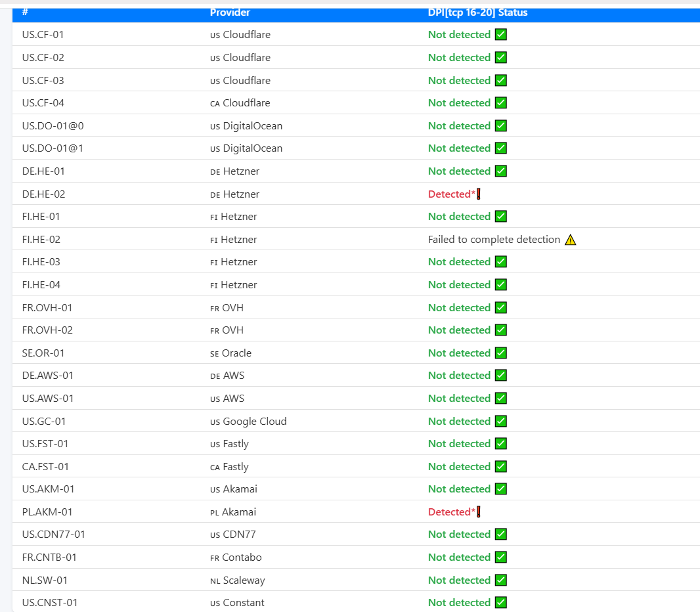Viewport: 700px width, 612px height.
Task: Click 'PL Akamai' provider cell
Action: 233,512
